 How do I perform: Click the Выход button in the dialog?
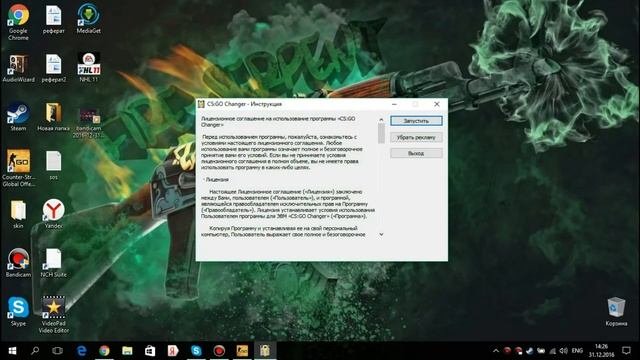(416, 153)
